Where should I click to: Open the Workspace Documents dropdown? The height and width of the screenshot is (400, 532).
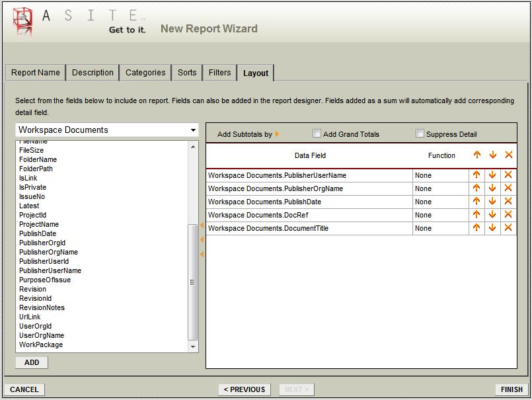107,130
